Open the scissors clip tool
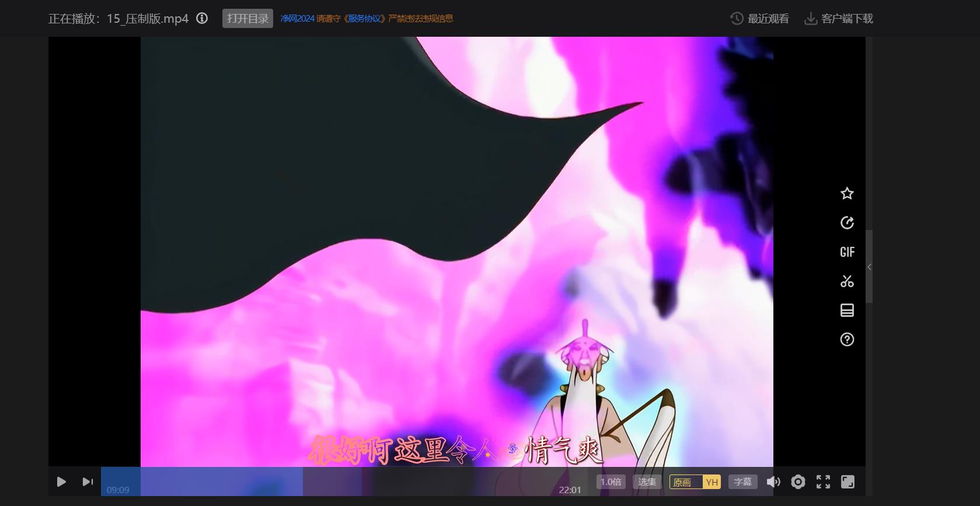This screenshot has width=980, height=506. 847,281
